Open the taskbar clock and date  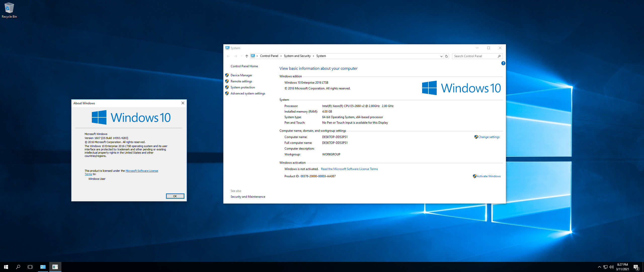pyautogui.click(x=622, y=267)
